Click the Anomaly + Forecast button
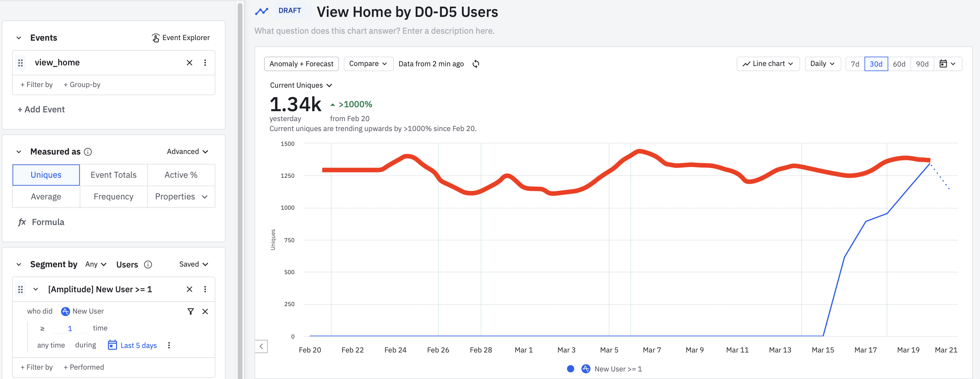This screenshot has width=980, height=379. click(301, 64)
